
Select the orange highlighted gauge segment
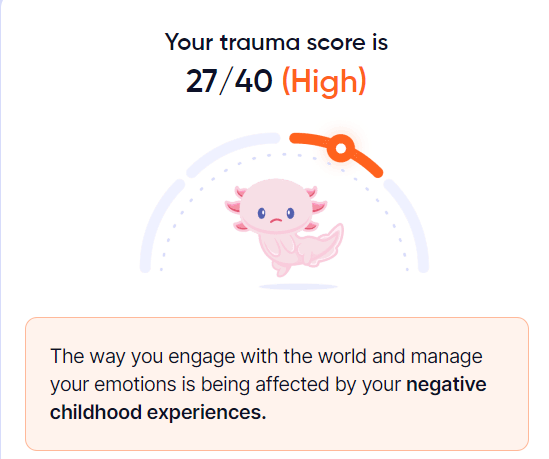336,153
